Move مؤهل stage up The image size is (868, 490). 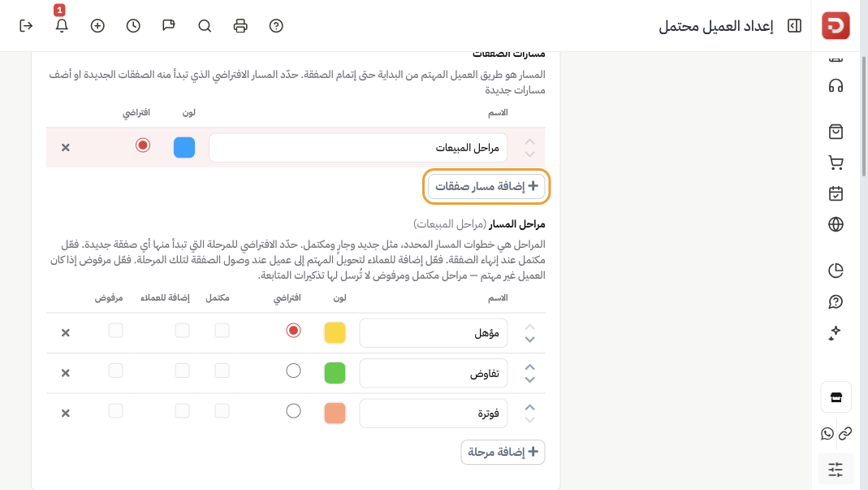pos(529,327)
